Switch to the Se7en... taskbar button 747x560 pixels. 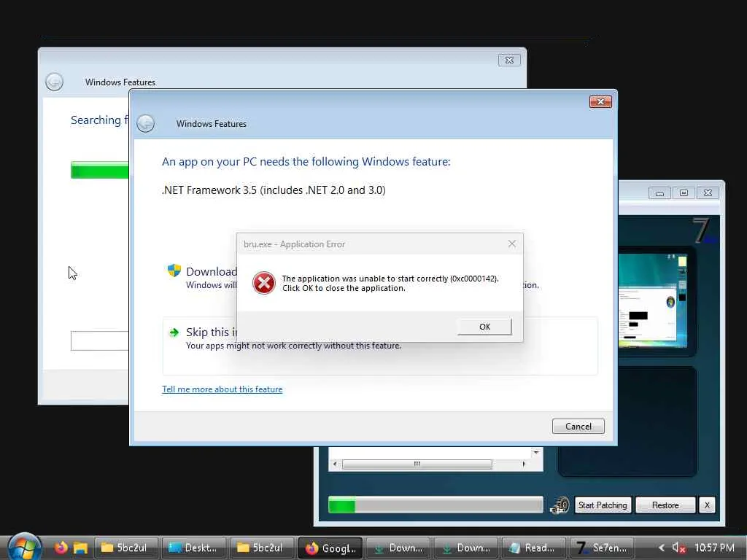tap(602, 548)
